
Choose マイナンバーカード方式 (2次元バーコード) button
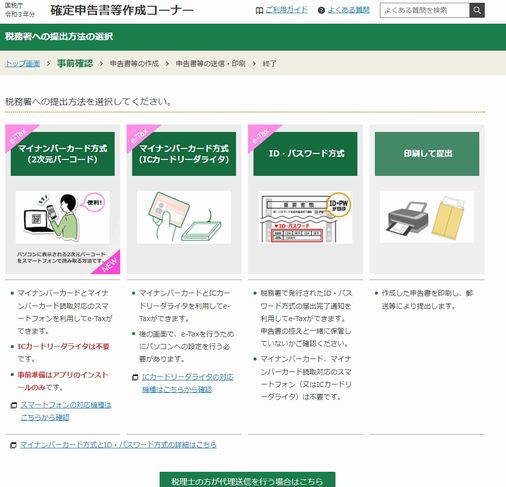coord(63,154)
